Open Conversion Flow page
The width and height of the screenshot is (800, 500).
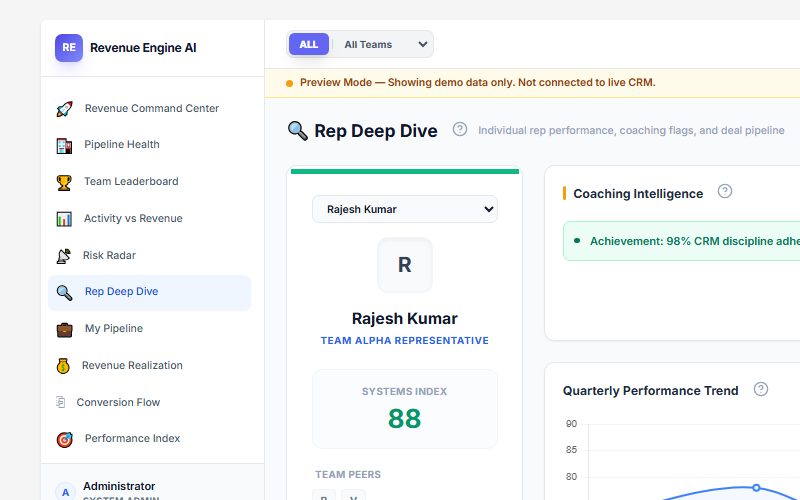(x=118, y=402)
